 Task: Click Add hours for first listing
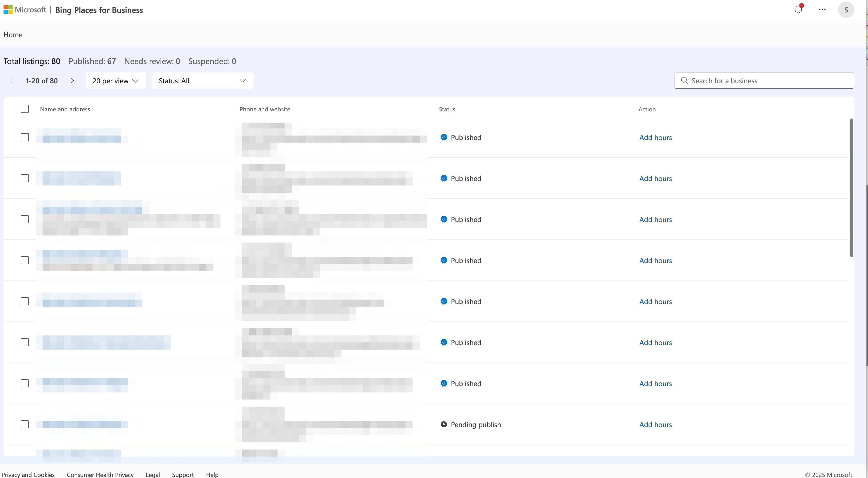[x=655, y=137]
